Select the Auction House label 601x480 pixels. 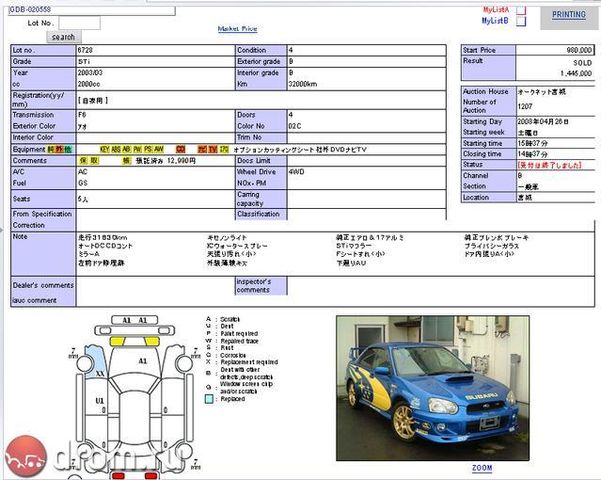click(x=486, y=92)
